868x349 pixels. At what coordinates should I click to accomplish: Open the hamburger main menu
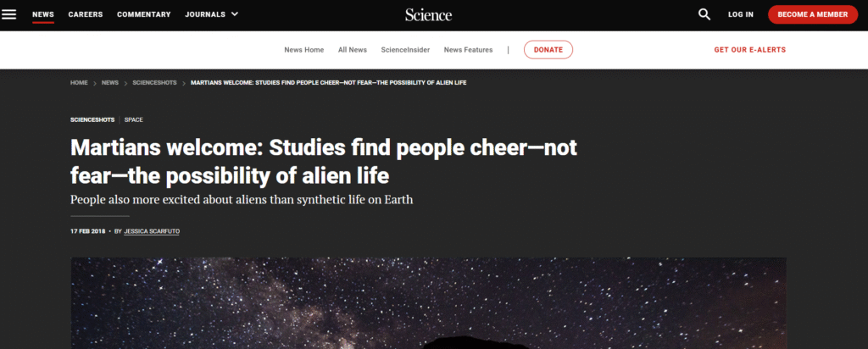9,14
